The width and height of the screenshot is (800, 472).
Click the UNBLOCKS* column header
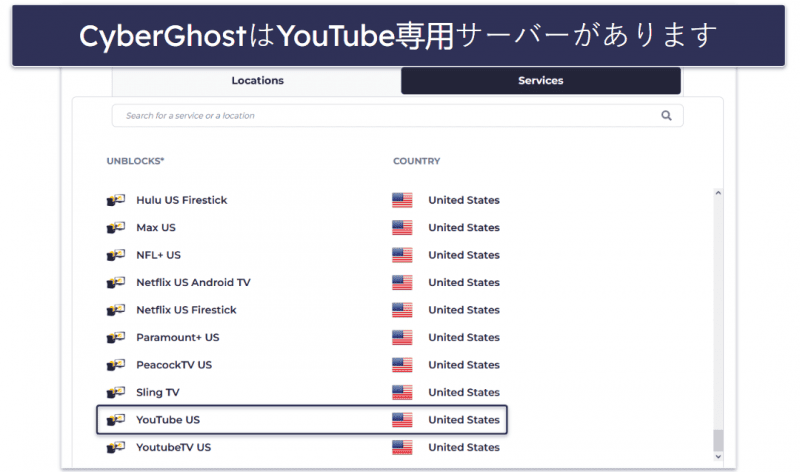point(135,161)
